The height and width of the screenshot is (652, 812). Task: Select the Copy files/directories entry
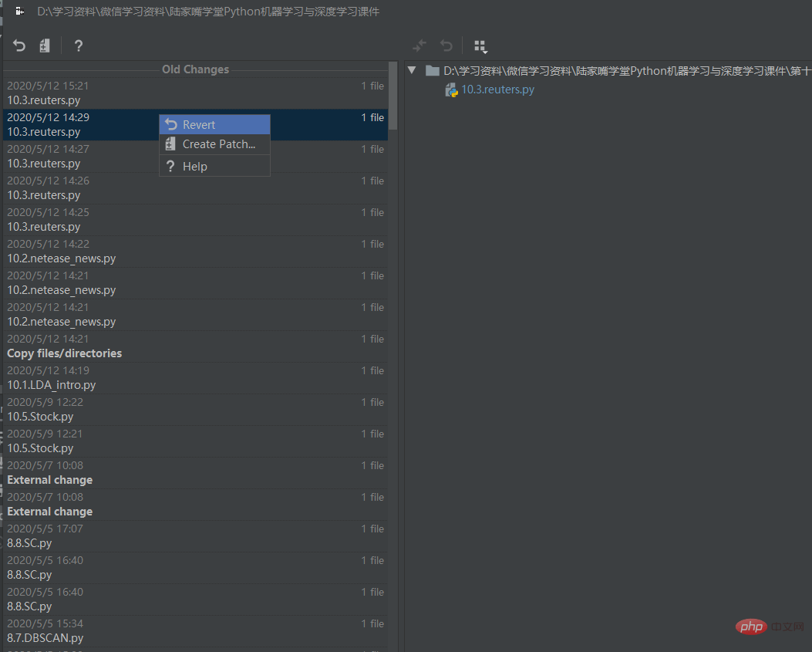click(x=195, y=346)
